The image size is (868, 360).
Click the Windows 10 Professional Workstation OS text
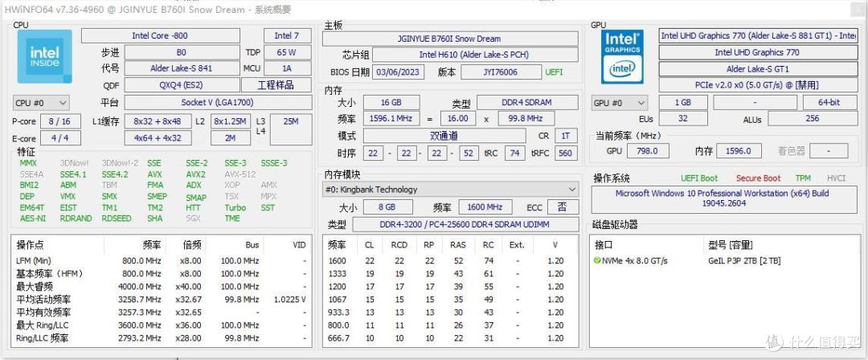click(722, 198)
